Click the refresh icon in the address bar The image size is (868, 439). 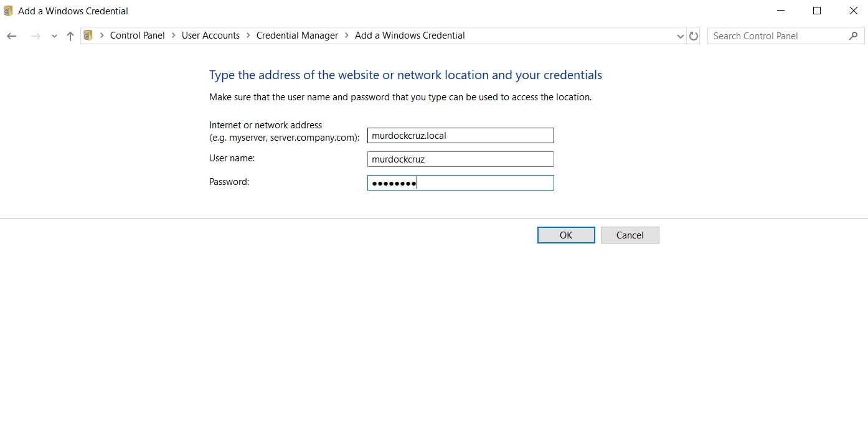pos(694,35)
